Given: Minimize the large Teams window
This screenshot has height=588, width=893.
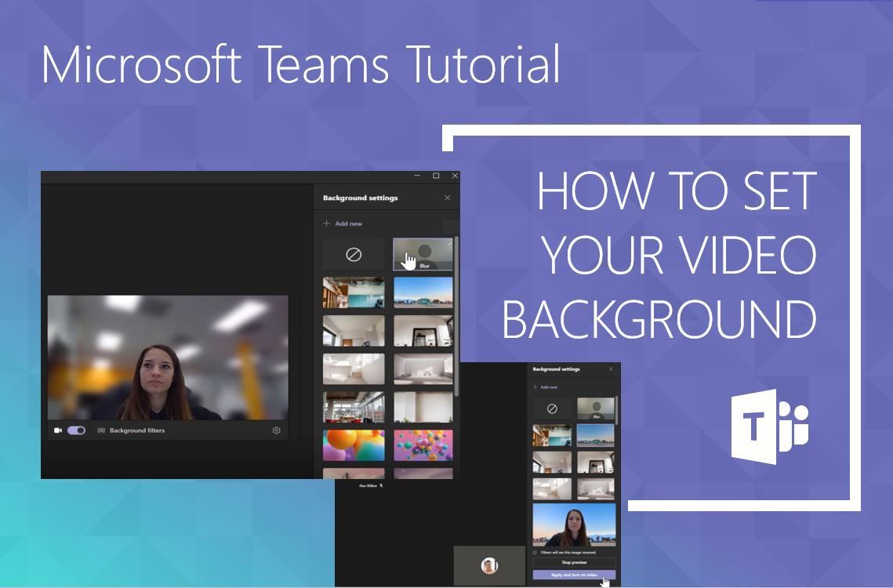Looking at the screenshot, I should pos(417,176).
